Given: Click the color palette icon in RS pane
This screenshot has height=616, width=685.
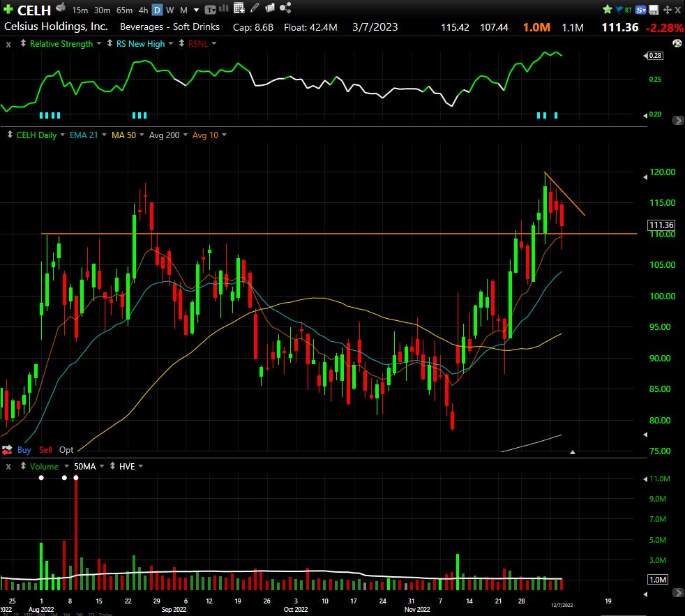Looking at the screenshot, I should (x=677, y=43).
